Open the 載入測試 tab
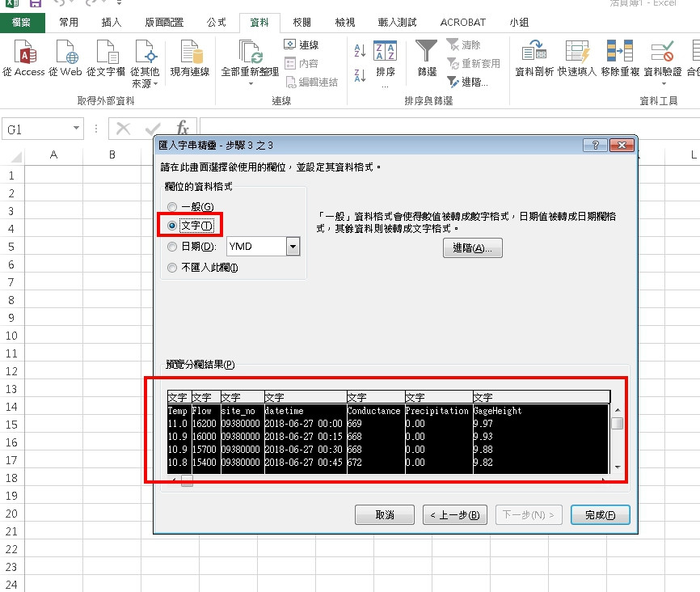Image resolution: width=700 pixels, height=592 pixels. (397, 23)
